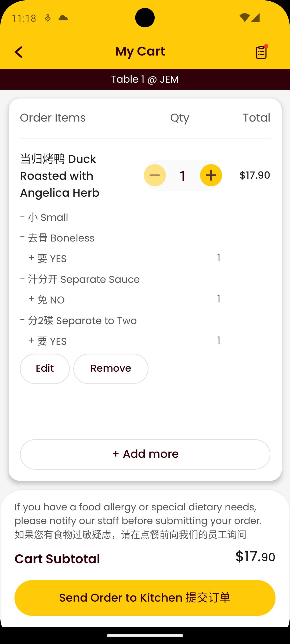
Task: Open the order history clipboard icon
Action: (262, 52)
